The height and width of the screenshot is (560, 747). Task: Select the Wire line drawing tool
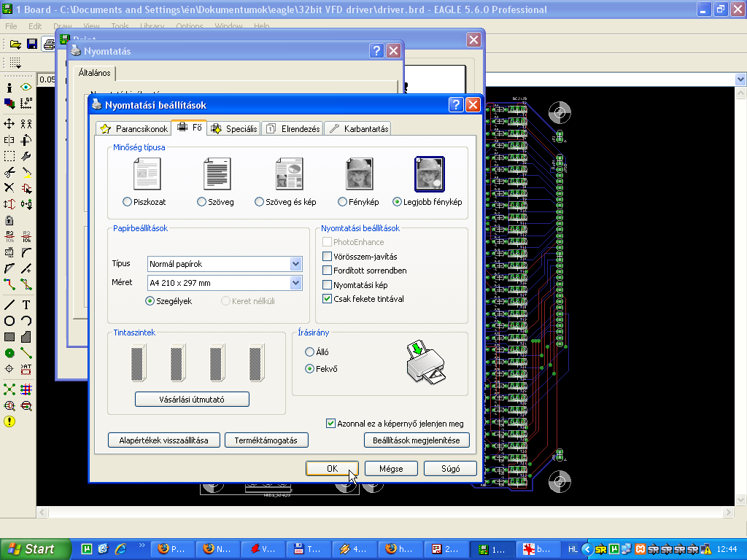pos(9,305)
